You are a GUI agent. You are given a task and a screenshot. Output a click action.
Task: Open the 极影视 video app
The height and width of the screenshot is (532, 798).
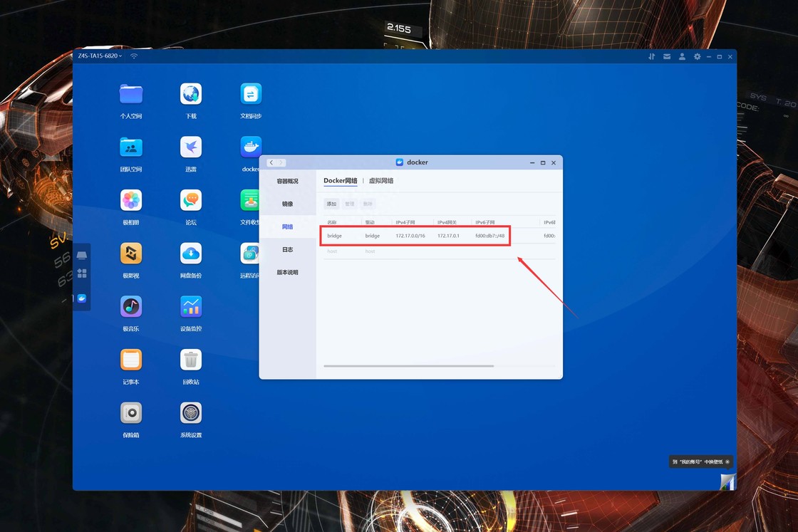(x=131, y=254)
